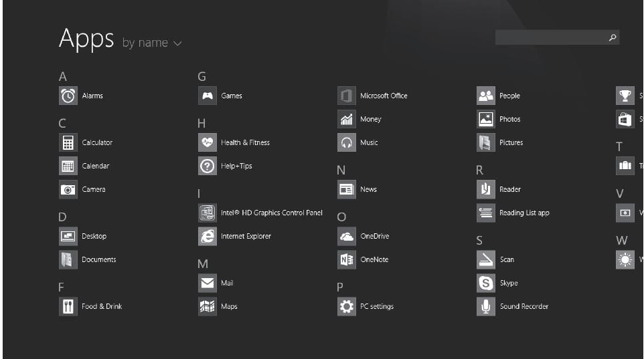Launch the Food & Drink icon
This screenshot has height=359, width=644.
[x=68, y=306]
